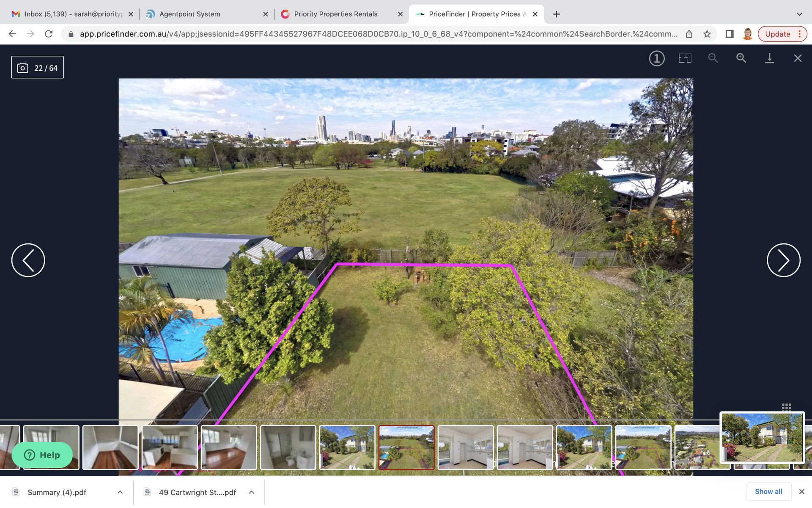Select the white kitchen thumbnail

tap(465, 447)
